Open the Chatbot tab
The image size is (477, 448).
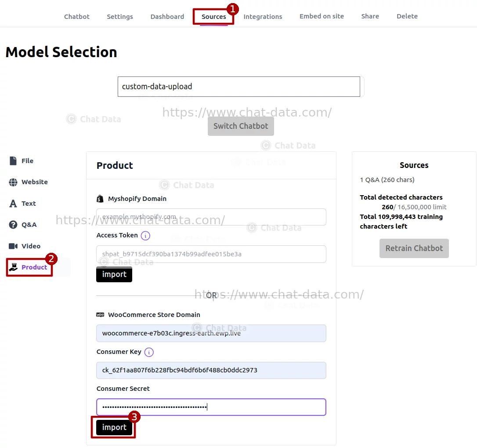click(77, 16)
